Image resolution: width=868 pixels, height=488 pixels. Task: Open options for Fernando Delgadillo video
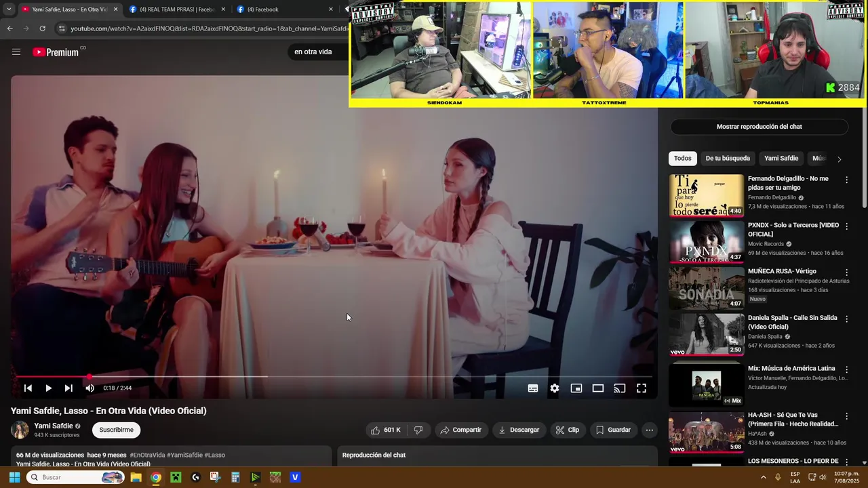[x=846, y=180]
